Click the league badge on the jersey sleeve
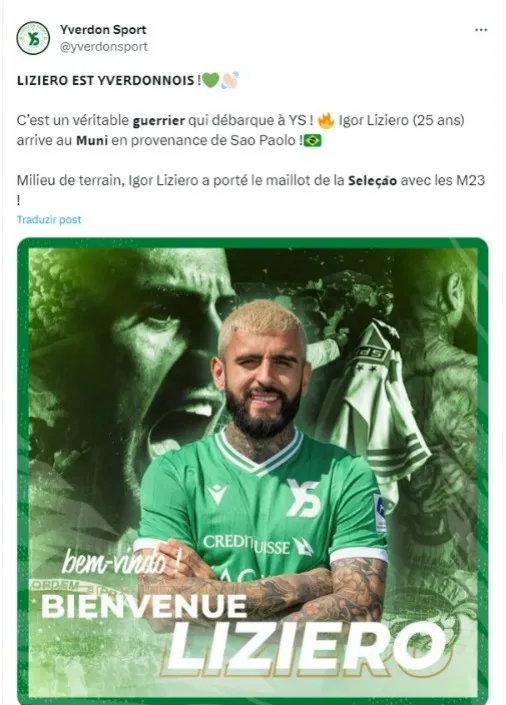The width and height of the screenshot is (506, 705). coord(380,513)
